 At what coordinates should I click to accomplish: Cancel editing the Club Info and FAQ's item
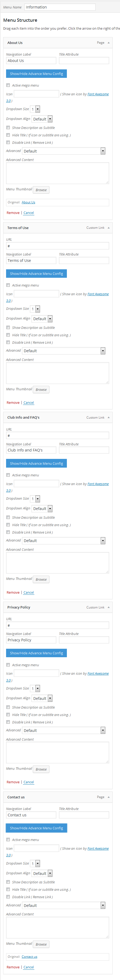[29, 592]
